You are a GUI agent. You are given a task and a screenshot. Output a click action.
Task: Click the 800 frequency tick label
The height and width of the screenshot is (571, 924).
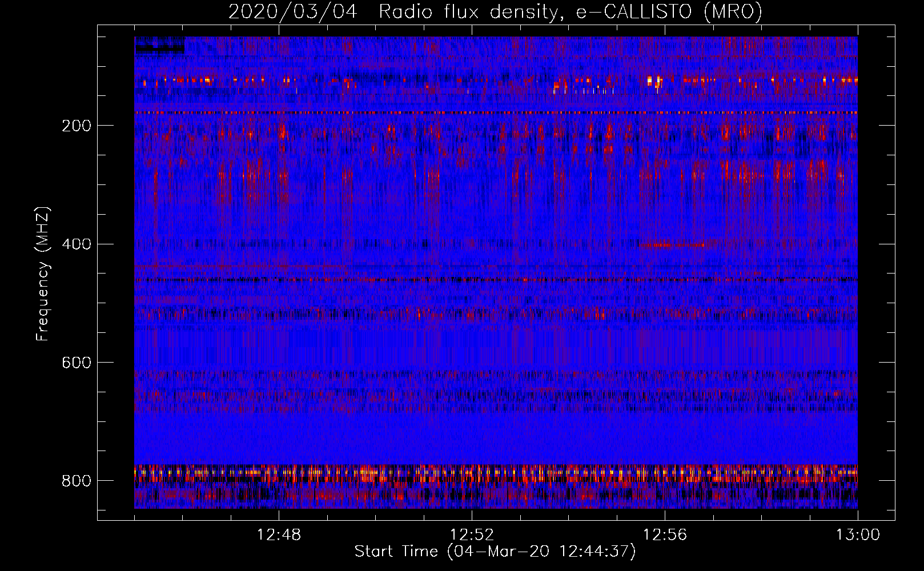pos(76,481)
